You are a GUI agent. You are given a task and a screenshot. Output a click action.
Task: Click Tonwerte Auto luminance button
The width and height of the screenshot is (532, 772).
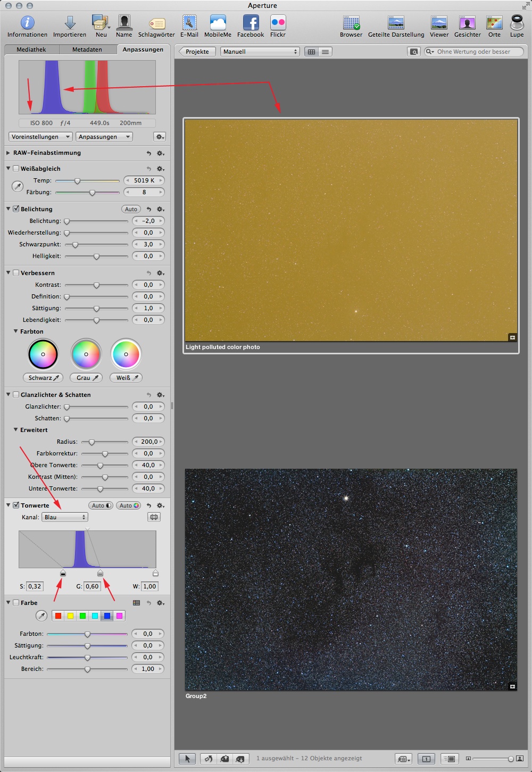click(x=101, y=505)
